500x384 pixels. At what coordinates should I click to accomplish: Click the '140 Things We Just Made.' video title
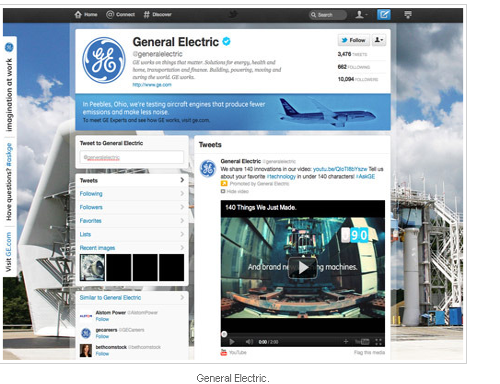pyautogui.click(x=261, y=207)
